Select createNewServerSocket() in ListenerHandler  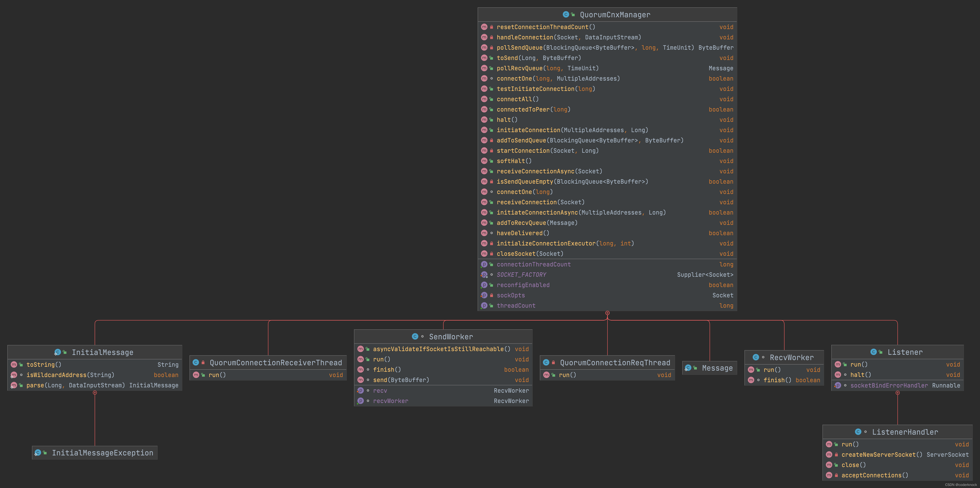882,455
